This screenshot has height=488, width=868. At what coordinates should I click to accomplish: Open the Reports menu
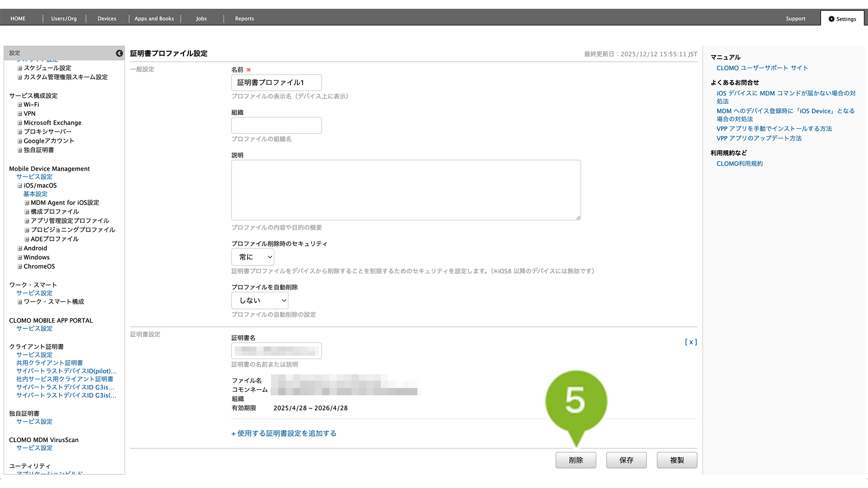pos(244,19)
